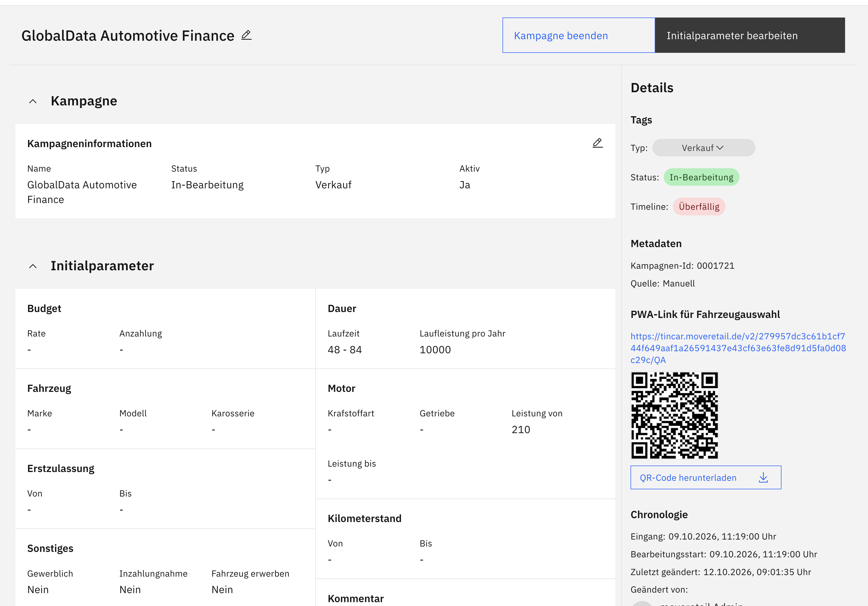The image size is (868, 606).
Task: Click the Erstzulassung section heading
Action: click(x=61, y=468)
